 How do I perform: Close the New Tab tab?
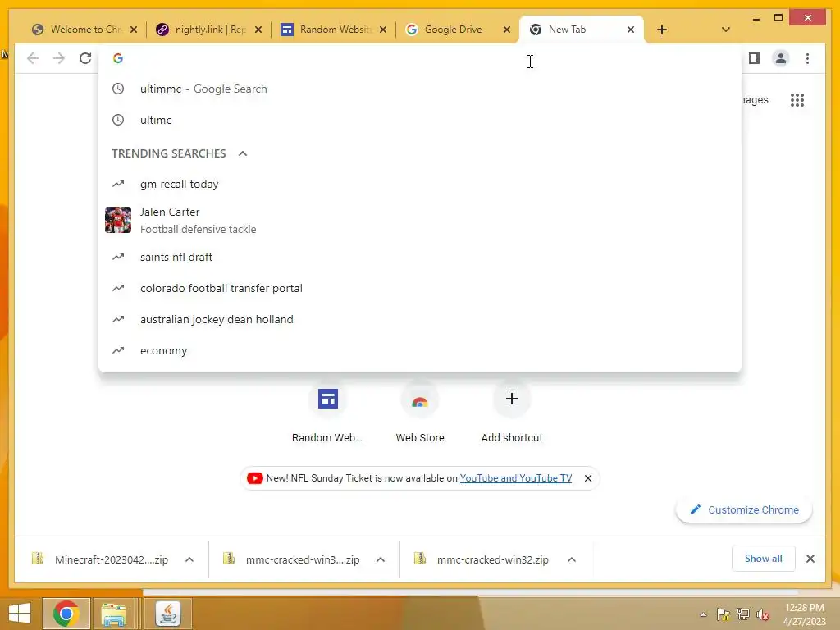point(631,30)
